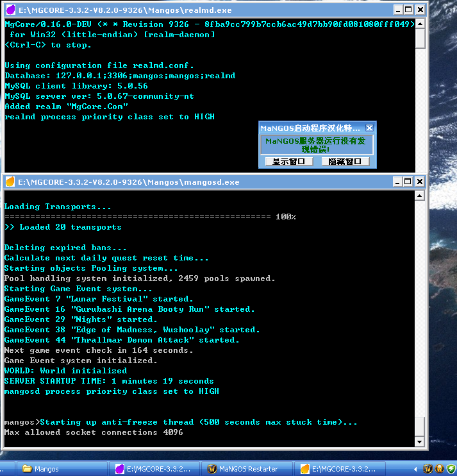The image size is (457, 476).
Task: Click '2459 pools spawned' line
Action: (140, 278)
